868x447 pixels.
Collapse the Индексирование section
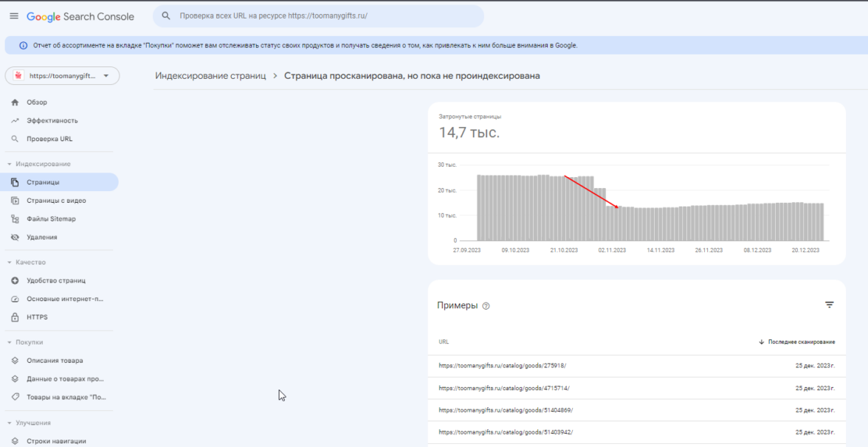click(10, 164)
